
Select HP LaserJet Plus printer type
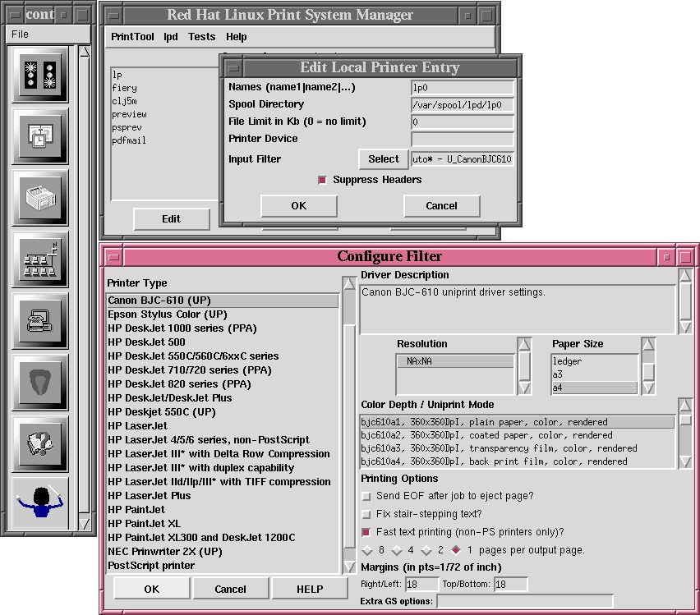223,495
